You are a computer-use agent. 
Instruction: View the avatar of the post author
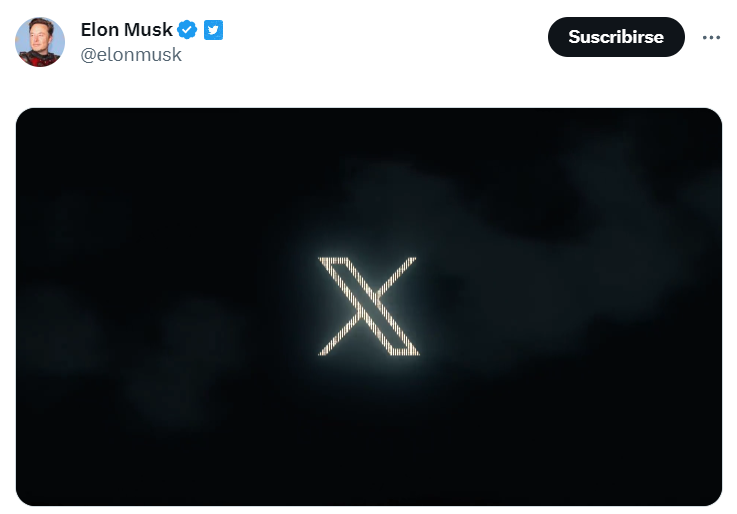(x=40, y=42)
